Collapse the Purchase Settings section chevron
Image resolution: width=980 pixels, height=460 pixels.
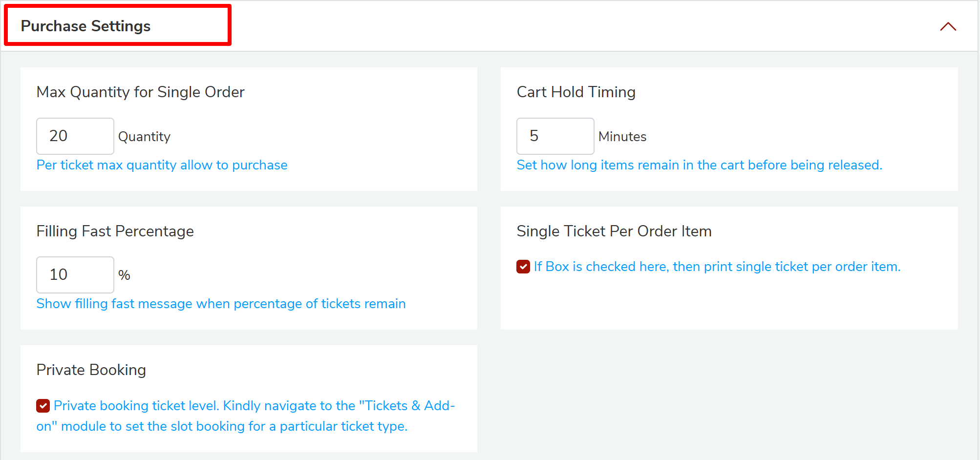point(948,26)
